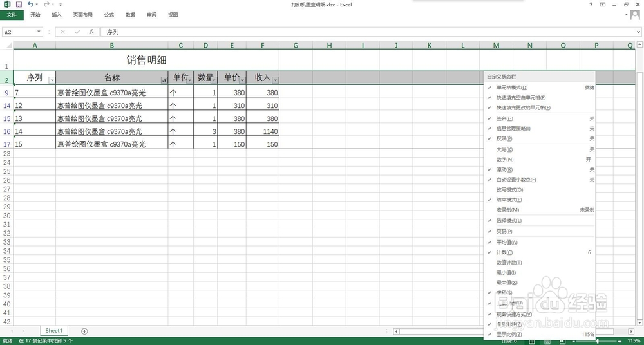Click the Cancel (X) formula bar icon
This screenshot has width=644, height=345.
62,32
